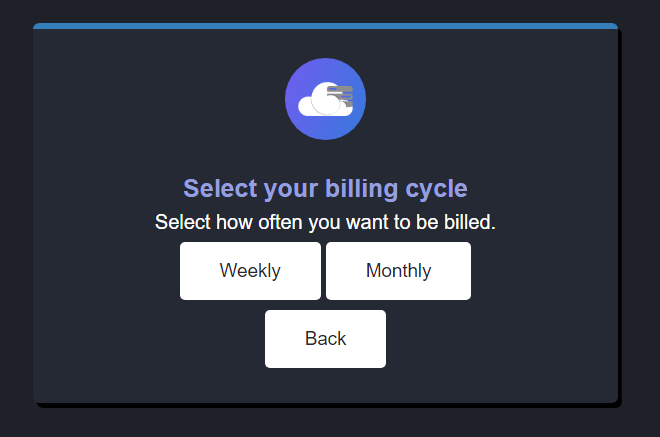The width and height of the screenshot is (660, 437).
Task: Click the 'Select your billing cycle' heading
Action: tap(325, 188)
